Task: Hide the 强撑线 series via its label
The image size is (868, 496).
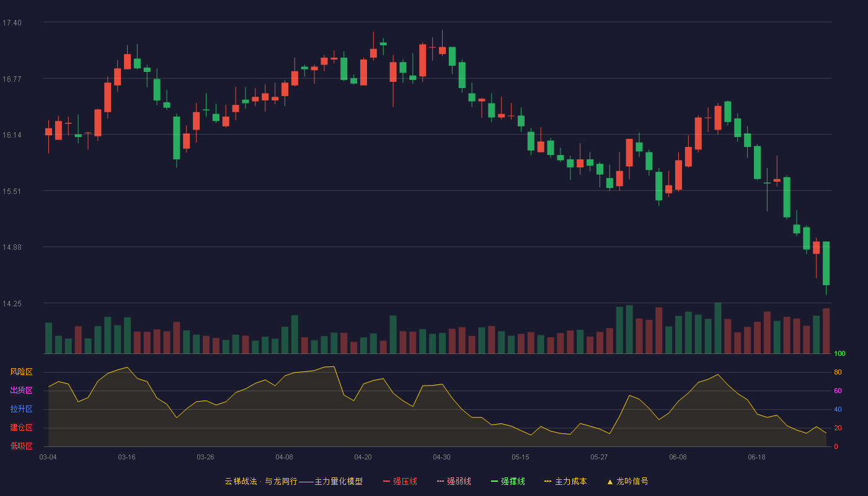Action: [x=513, y=481]
